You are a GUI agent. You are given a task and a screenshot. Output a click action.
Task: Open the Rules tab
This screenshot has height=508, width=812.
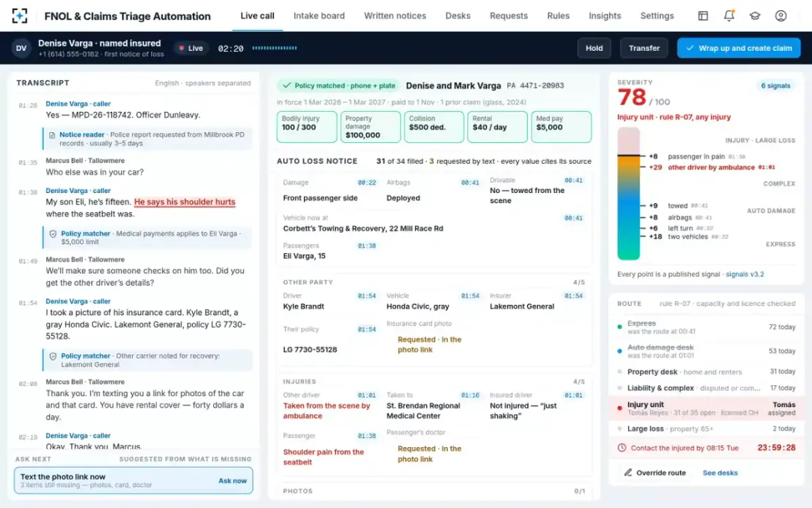pyautogui.click(x=558, y=16)
